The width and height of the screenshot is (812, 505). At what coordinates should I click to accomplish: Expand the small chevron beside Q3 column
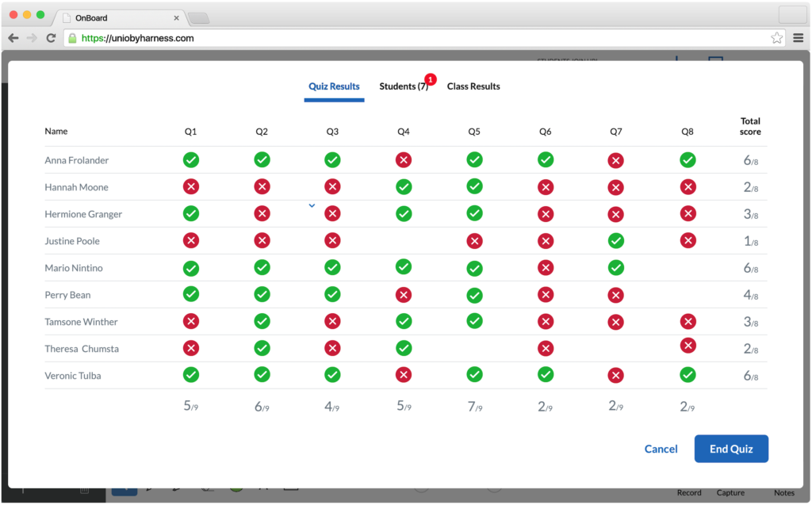point(312,205)
